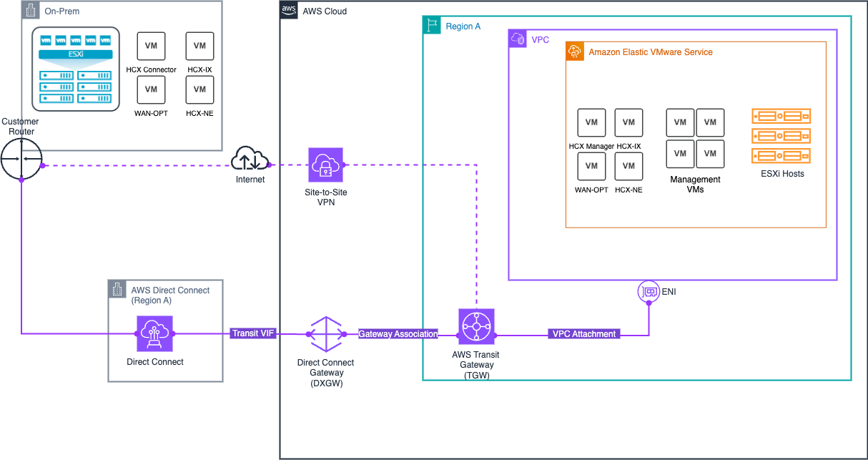Click the AWS Transit Gateway icon
The image size is (868, 460).
tap(475, 326)
